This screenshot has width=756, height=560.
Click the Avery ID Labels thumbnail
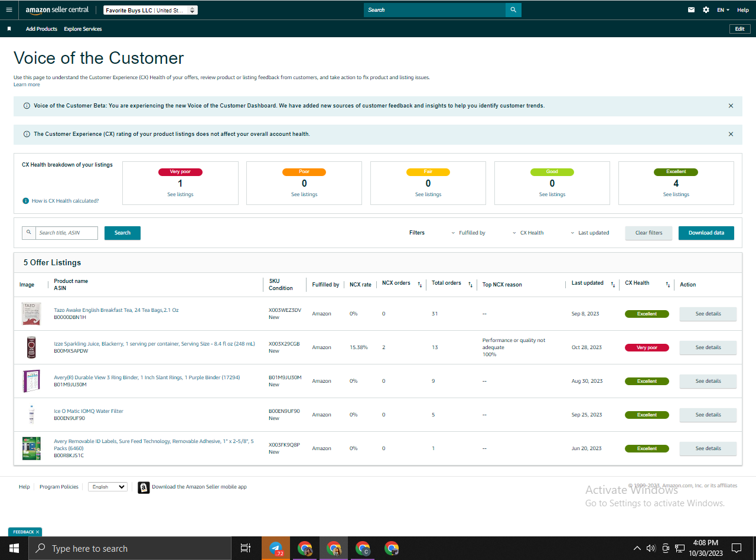pyautogui.click(x=31, y=448)
